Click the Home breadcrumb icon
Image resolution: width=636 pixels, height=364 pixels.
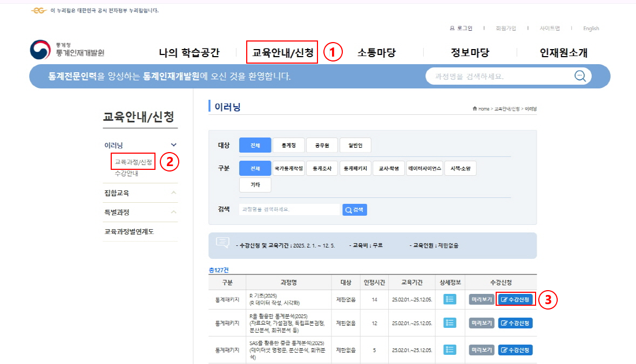[x=475, y=108]
